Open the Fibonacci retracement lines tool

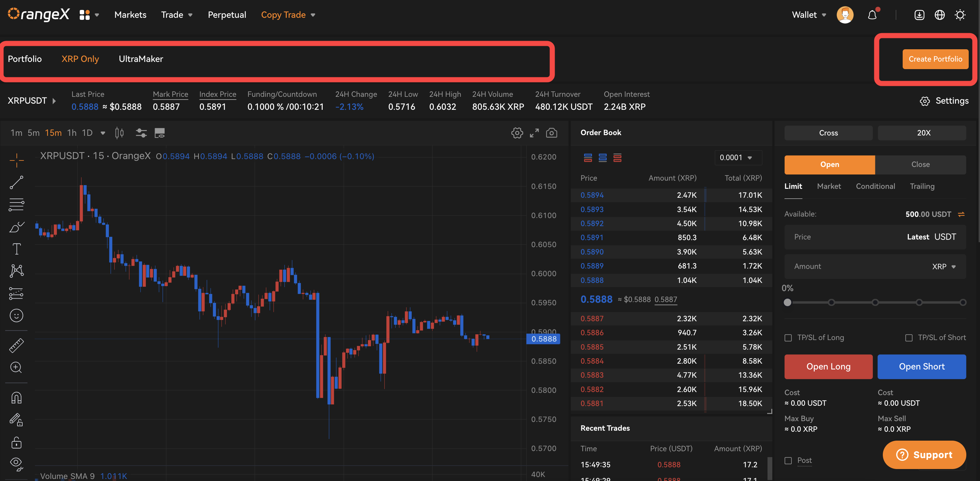click(16, 205)
